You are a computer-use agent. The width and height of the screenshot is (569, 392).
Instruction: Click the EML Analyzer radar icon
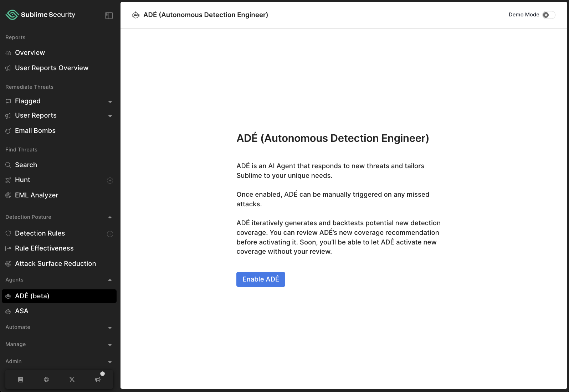click(8, 195)
